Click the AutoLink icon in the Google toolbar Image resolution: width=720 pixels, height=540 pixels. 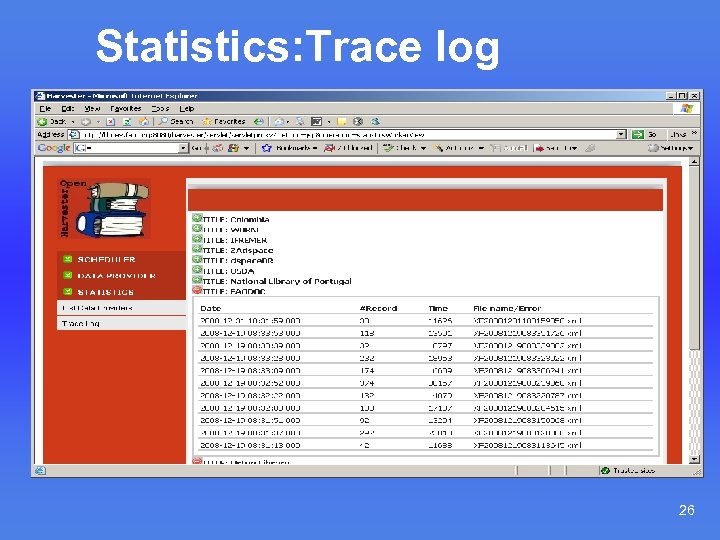tap(438, 148)
